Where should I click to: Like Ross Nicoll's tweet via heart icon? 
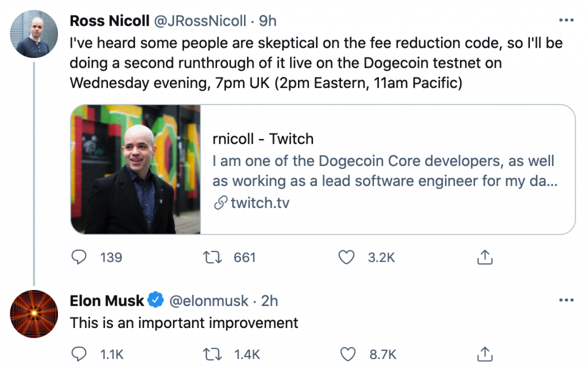347,257
